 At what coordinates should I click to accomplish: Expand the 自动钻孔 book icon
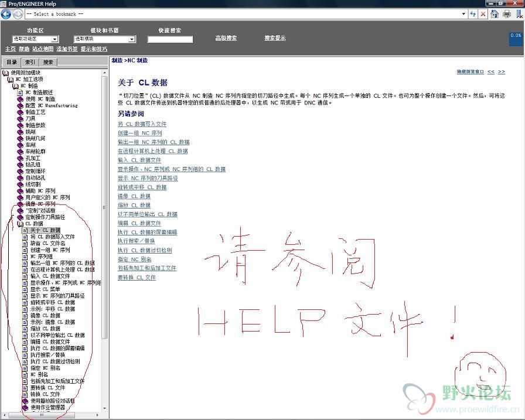tap(20, 177)
